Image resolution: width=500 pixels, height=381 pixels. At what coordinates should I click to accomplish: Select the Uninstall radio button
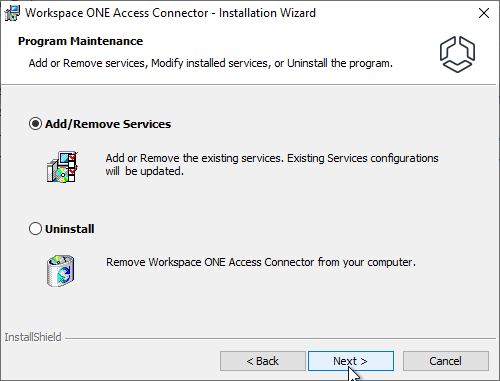click(35, 229)
